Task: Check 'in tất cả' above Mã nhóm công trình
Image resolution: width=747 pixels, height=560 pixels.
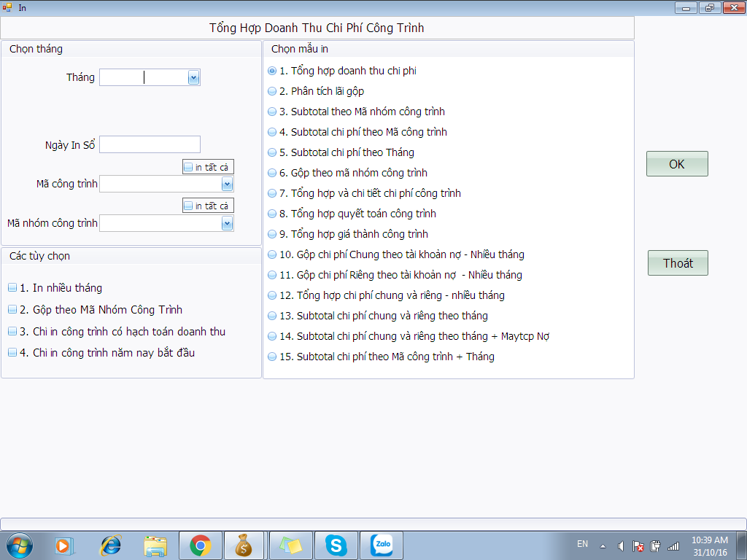Action: click(x=189, y=206)
